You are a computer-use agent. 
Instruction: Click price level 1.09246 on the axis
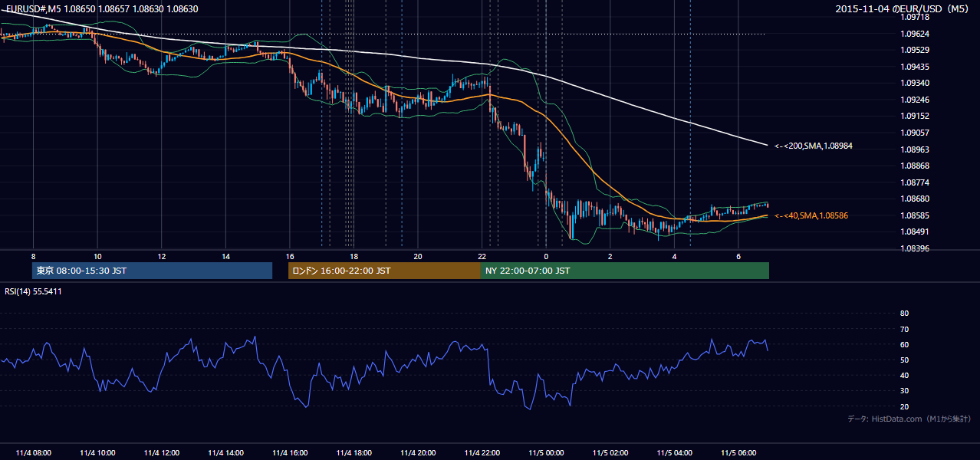click(914, 100)
